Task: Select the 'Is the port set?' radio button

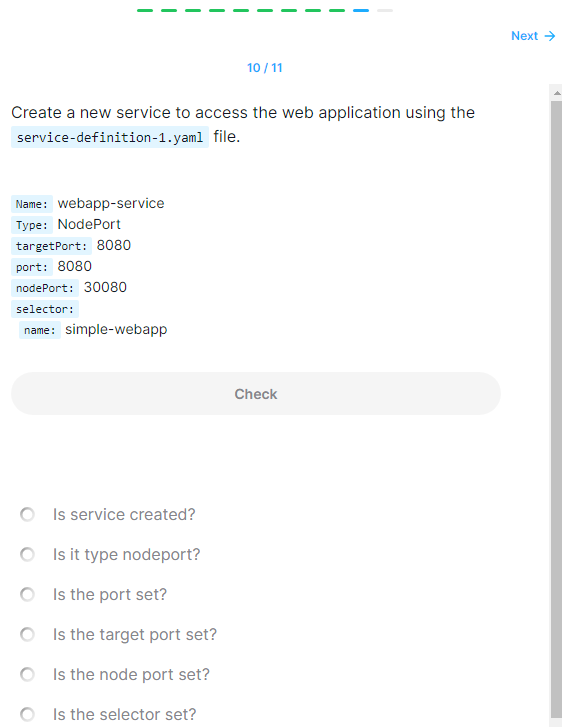Action: (27, 594)
